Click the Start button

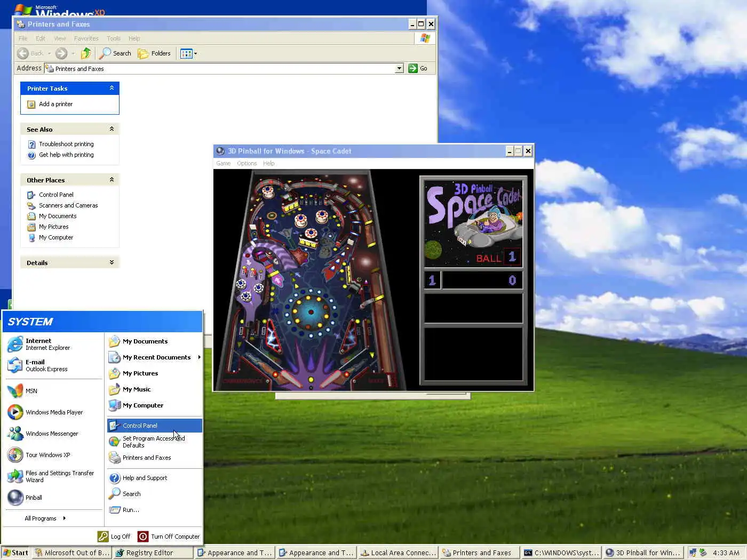tap(15, 553)
